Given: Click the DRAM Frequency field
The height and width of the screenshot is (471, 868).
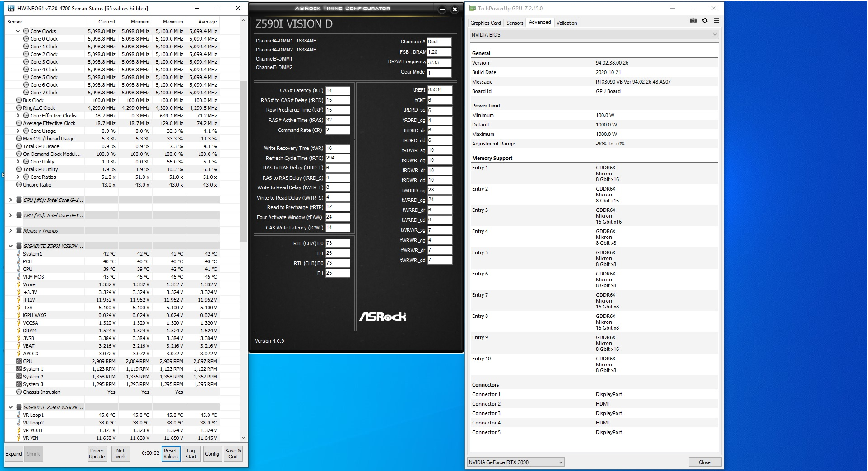Looking at the screenshot, I should [439, 62].
